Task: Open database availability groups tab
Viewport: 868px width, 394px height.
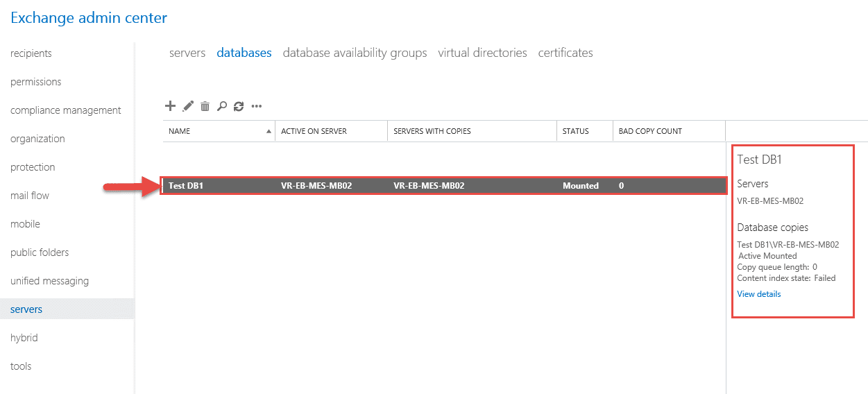Action: tap(355, 53)
